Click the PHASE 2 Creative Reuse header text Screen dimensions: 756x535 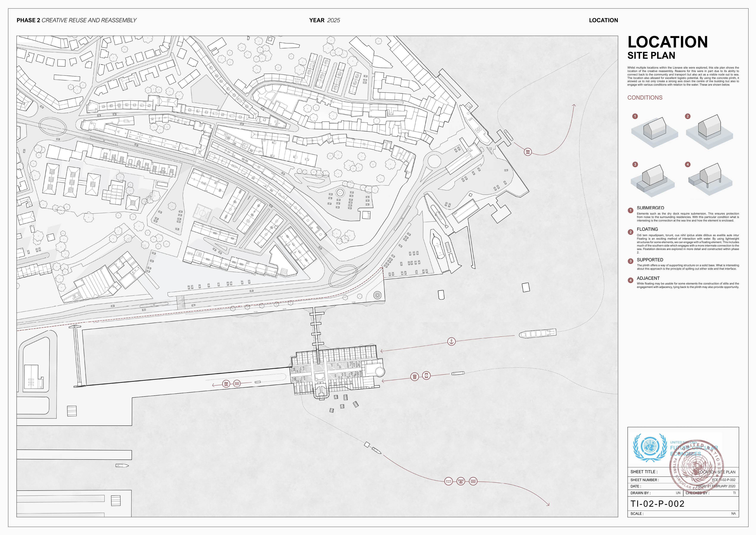[x=76, y=20]
